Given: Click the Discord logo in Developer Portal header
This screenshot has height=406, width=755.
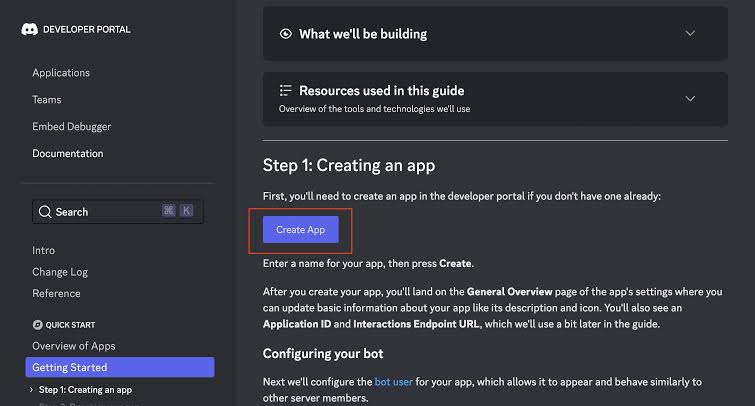Looking at the screenshot, I should [x=29, y=29].
